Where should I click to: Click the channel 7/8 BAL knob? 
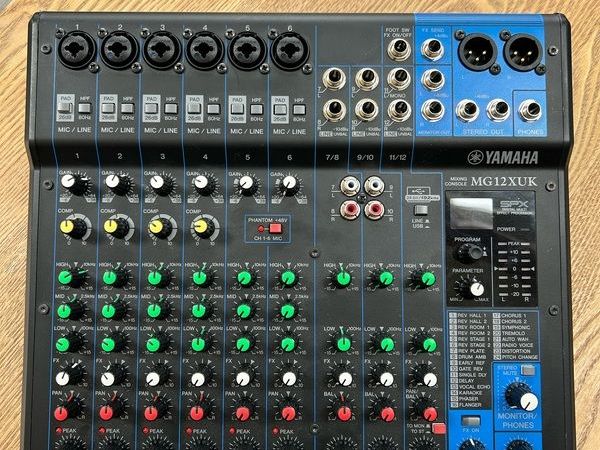tap(342, 410)
